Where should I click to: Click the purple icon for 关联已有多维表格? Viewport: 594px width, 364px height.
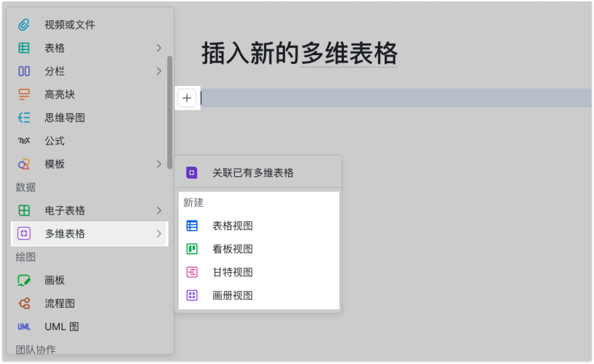pyautogui.click(x=192, y=173)
